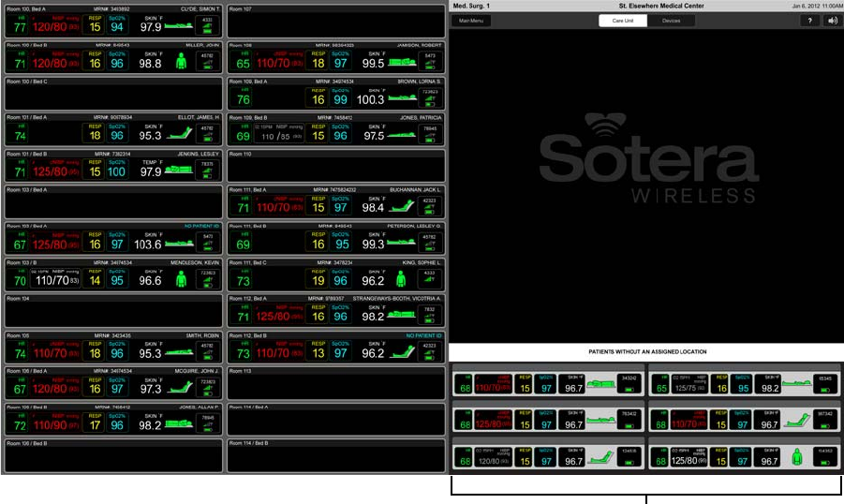The width and height of the screenshot is (844, 504).
Task: Click SpO2 value 100 for Jenkins, Lesley
Action: click(x=116, y=171)
